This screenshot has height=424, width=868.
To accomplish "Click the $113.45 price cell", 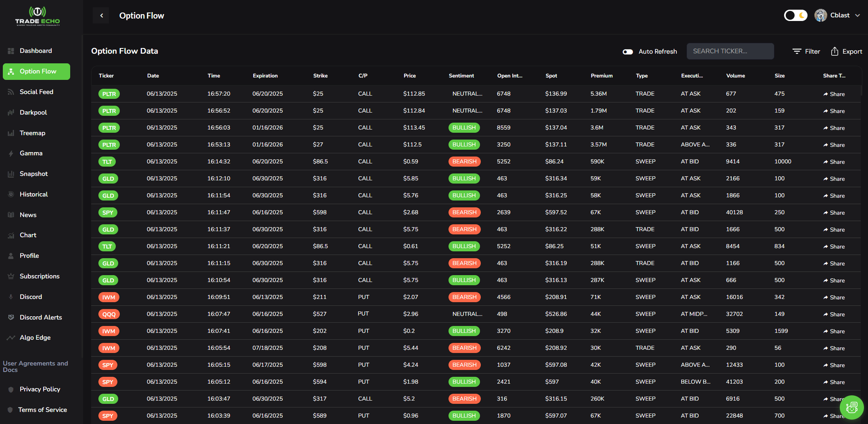I will point(414,127).
